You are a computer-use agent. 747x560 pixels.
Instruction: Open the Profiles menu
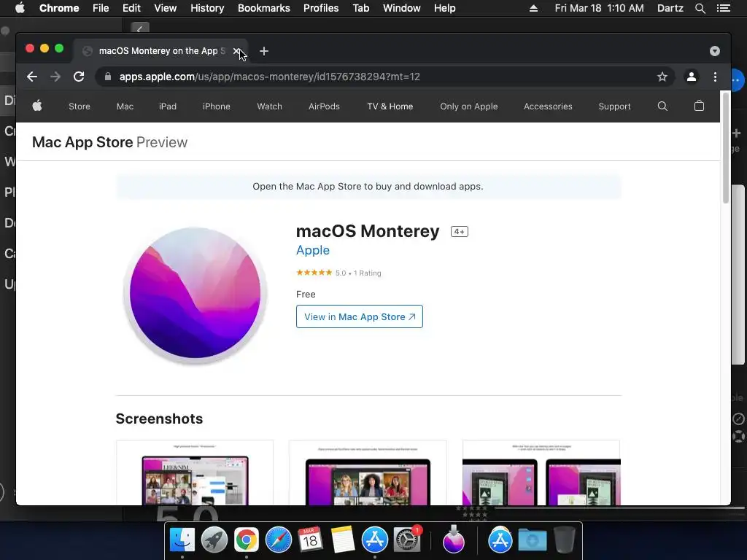click(x=321, y=8)
